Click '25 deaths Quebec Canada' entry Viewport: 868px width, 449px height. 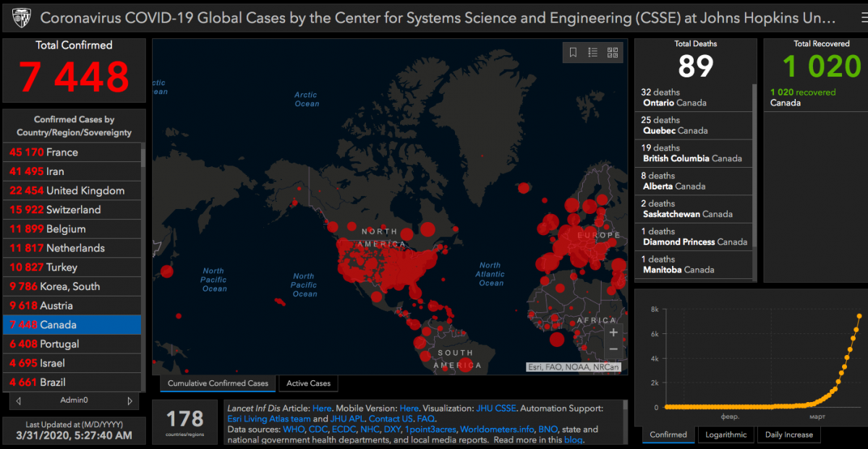tap(694, 126)
